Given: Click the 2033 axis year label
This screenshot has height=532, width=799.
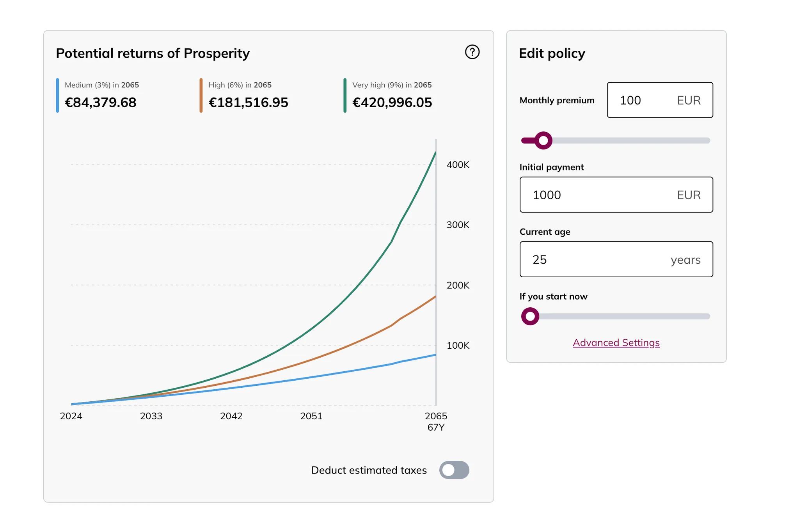Looking at the screenshot, I should [x=151, y=416].
